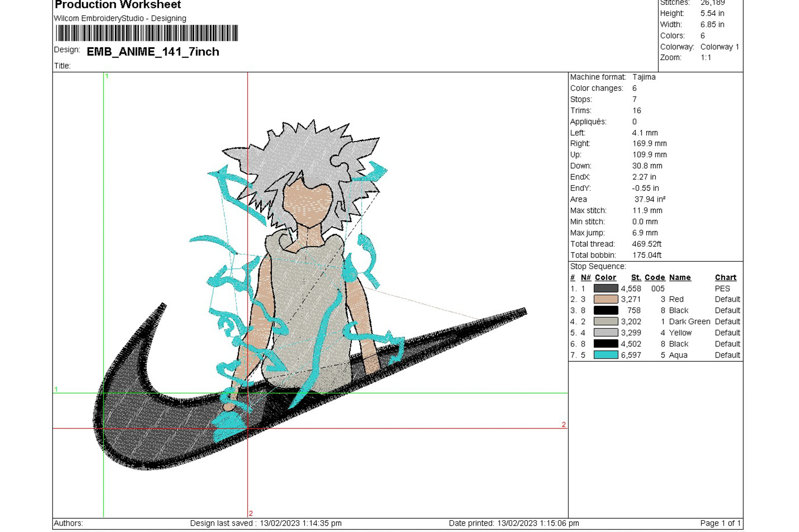Click the St. column header

point(636,278)
